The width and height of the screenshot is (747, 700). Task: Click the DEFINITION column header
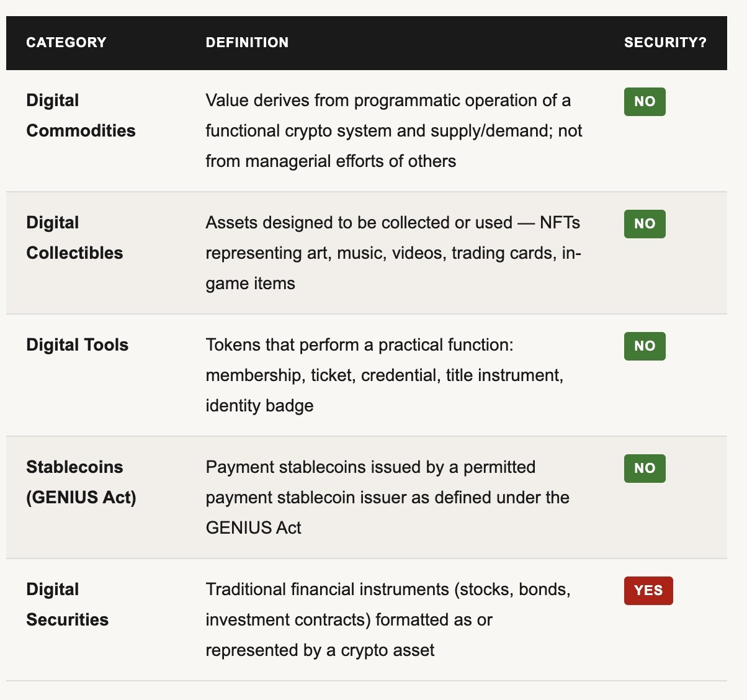(247, 42)
